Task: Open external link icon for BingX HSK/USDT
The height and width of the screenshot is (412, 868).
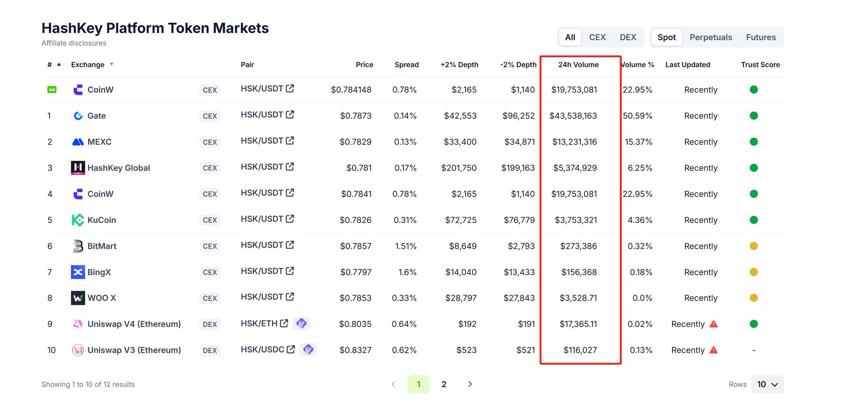Action: 290,271
